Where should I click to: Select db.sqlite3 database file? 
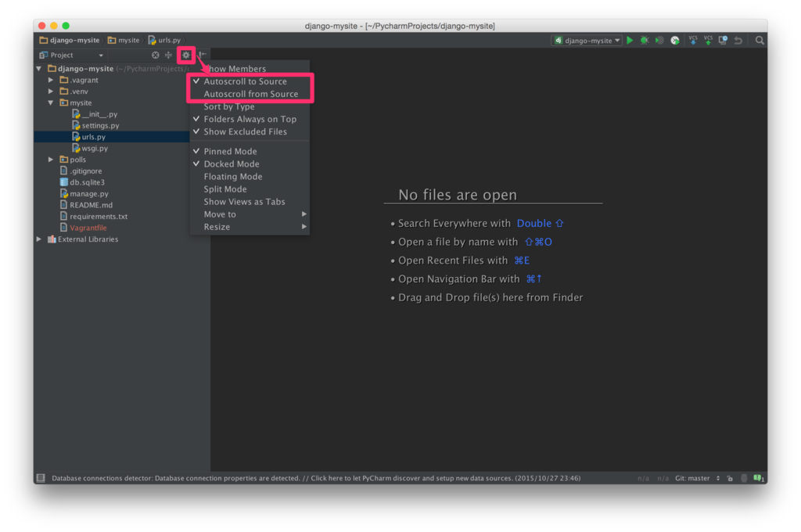point(82,182)
